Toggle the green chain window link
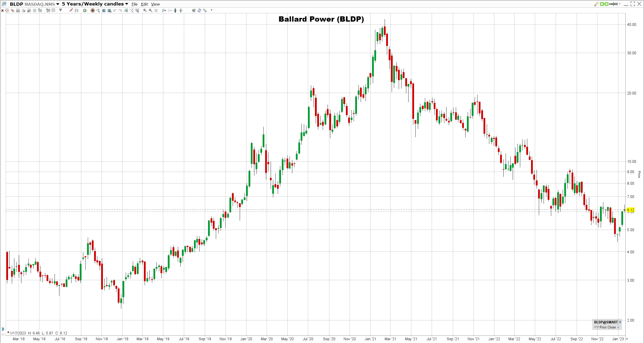644x343 pixels. coord(604,4)
